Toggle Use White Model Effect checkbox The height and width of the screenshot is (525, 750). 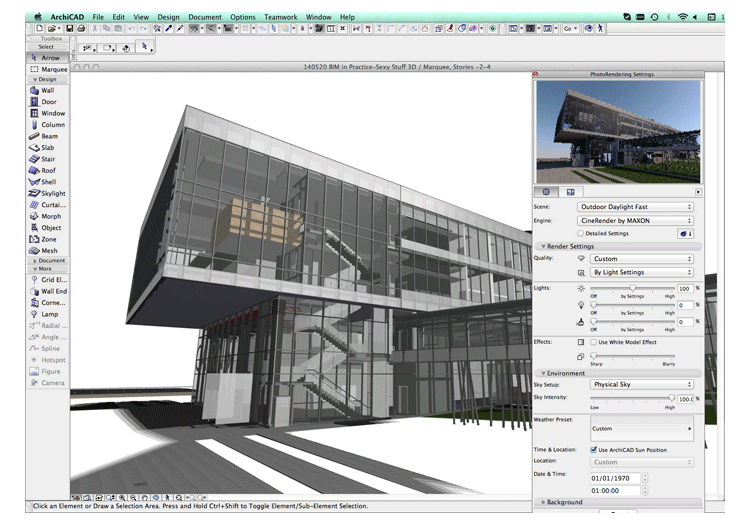(x=595, y=342)
